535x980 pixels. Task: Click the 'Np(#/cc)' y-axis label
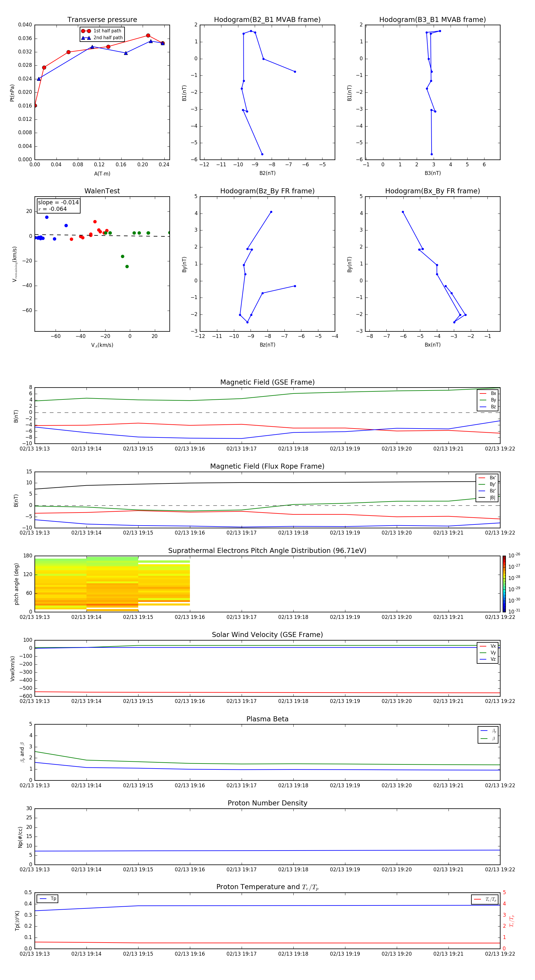20,837
